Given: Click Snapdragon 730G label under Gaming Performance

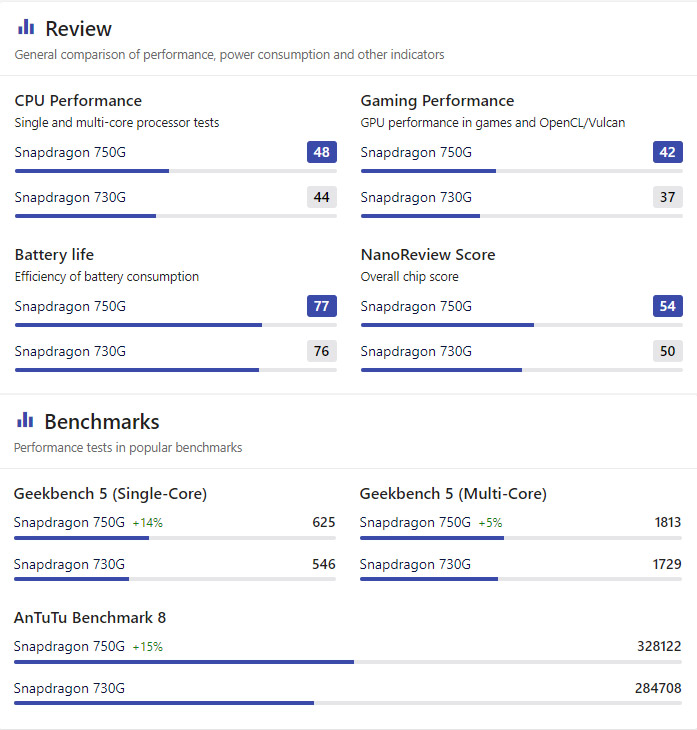Looking at the screenshot, I should [416, 197].
